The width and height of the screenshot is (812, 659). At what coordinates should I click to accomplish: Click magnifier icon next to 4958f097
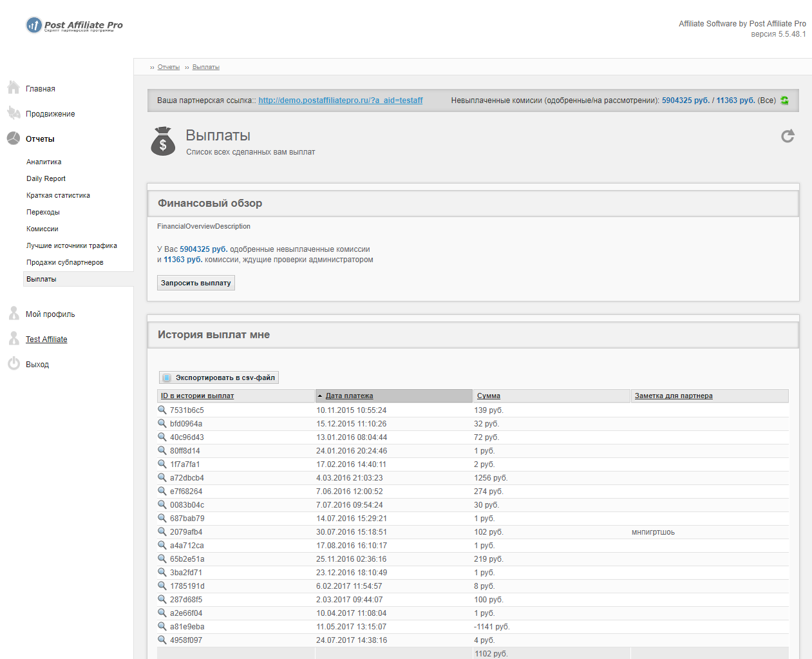pyautogui.click(x=162, y=640)
